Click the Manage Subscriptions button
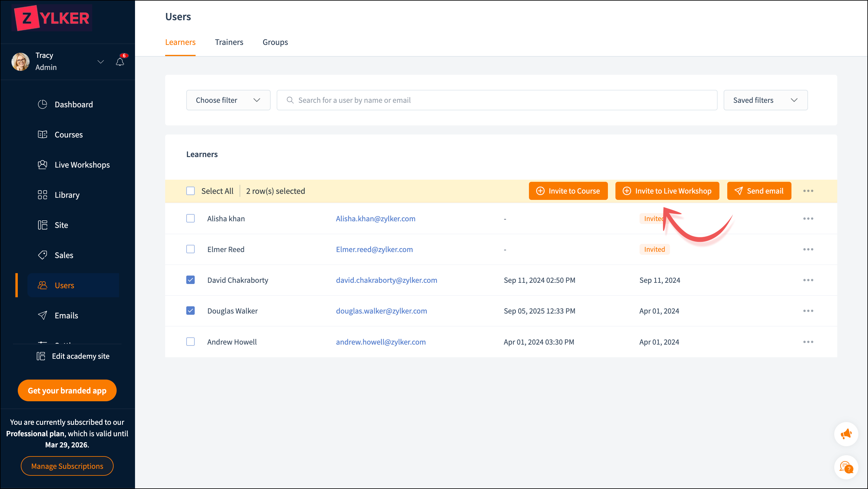 click(67, 466)
